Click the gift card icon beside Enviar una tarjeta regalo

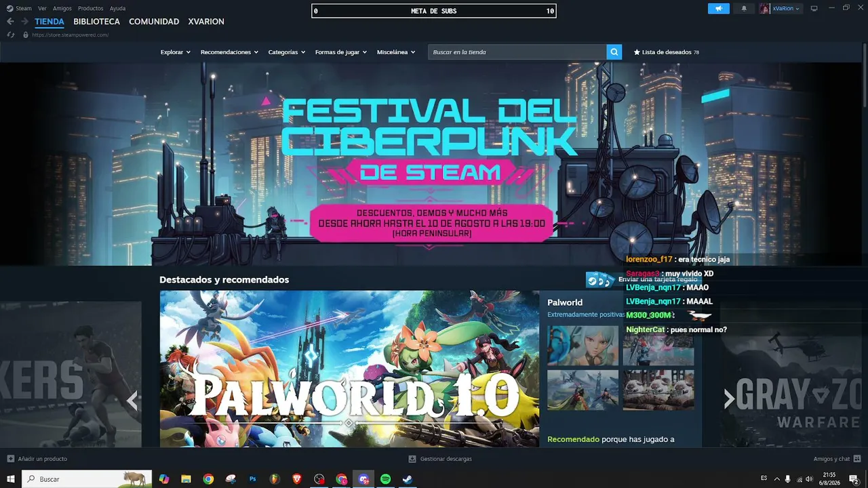click(600, 279)
